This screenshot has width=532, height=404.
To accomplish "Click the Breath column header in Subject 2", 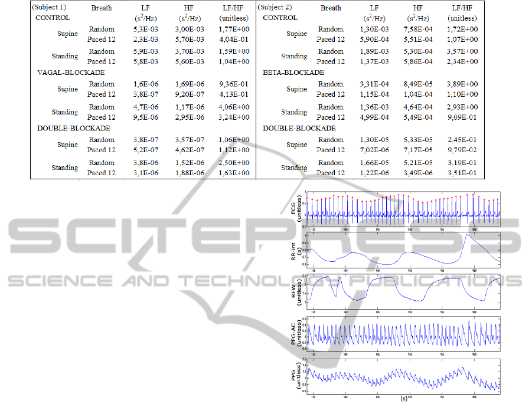I will coord(331,8).
